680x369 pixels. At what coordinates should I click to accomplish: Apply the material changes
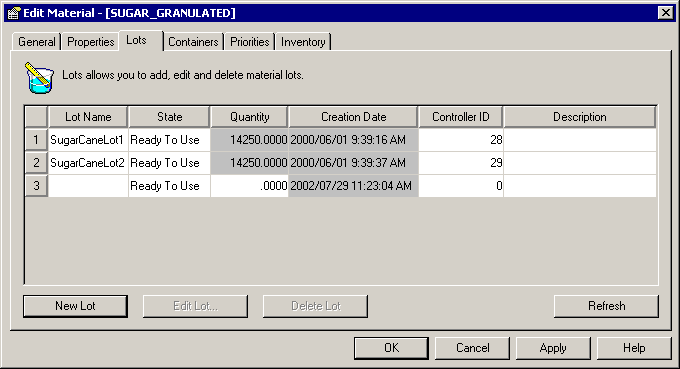click(x=553, y=348)
